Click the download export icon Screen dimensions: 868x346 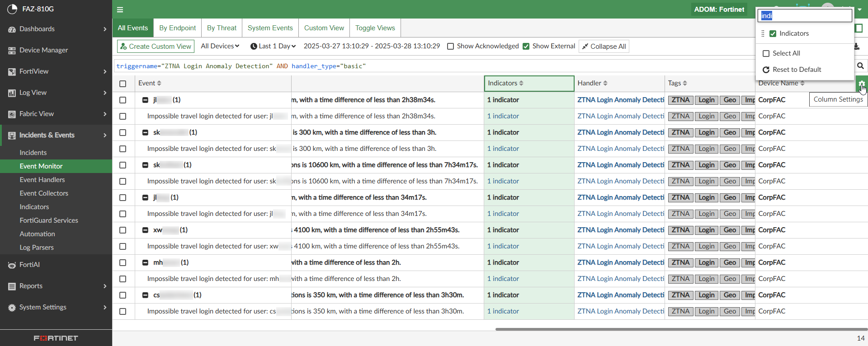856,47
